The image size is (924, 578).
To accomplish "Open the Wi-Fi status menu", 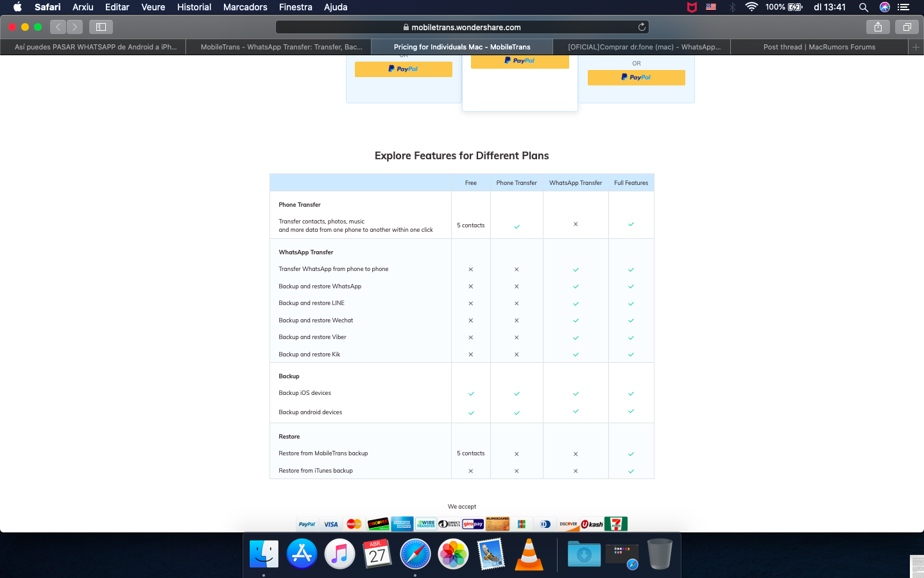I will click(751, 7).
